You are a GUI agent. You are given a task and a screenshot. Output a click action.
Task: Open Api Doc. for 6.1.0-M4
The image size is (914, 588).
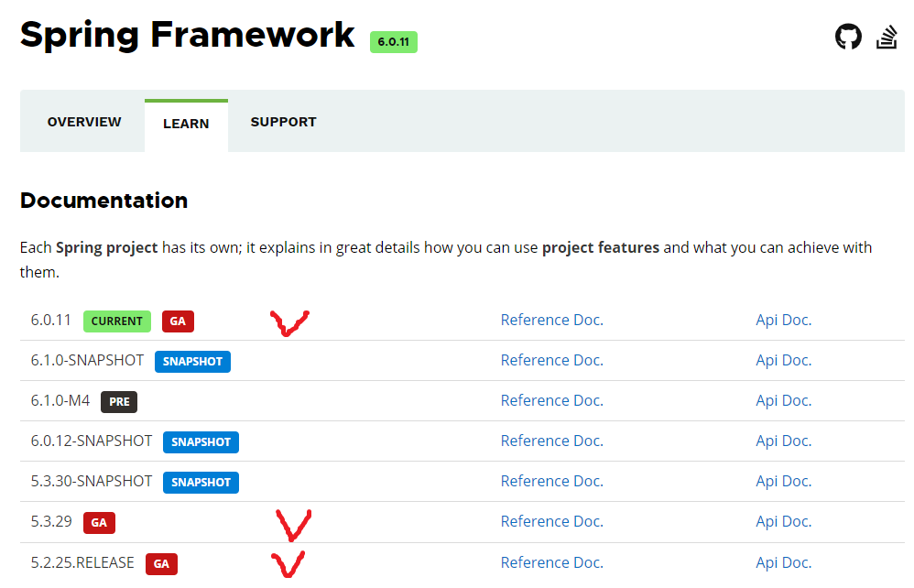point(783,400)
